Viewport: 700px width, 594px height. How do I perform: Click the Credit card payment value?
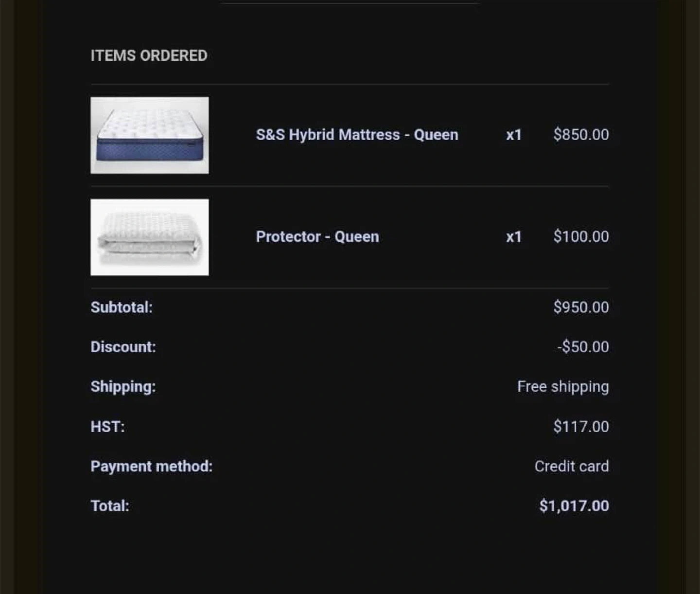[x=572, y=467]
